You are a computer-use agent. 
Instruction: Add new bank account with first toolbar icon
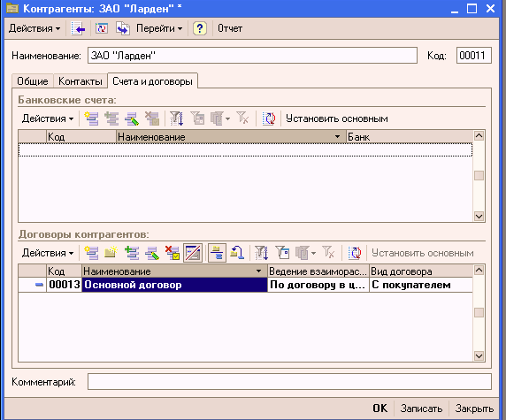coord(91,118)
